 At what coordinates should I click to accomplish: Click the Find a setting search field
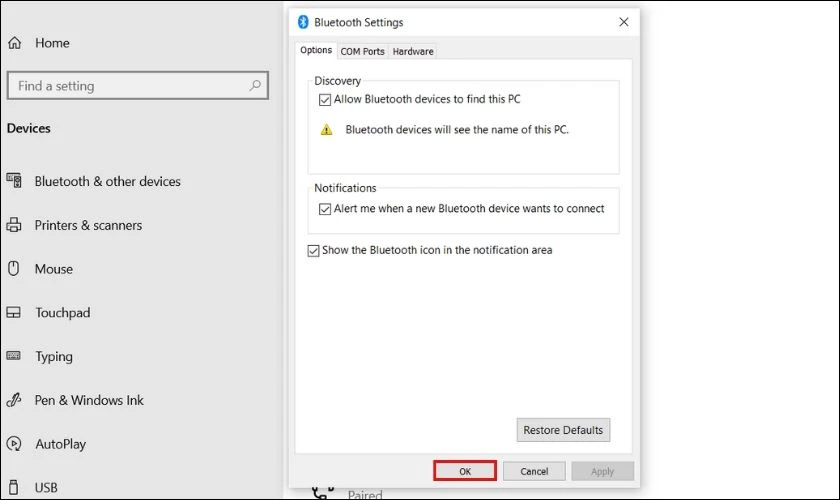138,86
